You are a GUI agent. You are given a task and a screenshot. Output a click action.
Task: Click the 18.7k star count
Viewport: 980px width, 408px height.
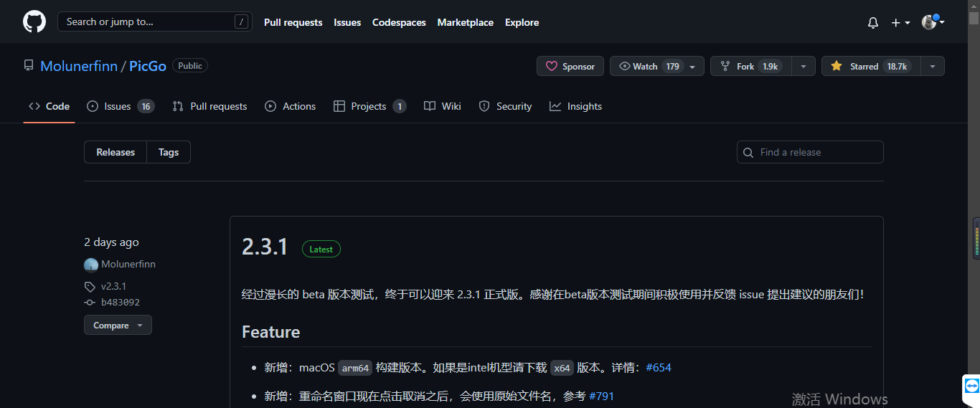tap(897, 66)
